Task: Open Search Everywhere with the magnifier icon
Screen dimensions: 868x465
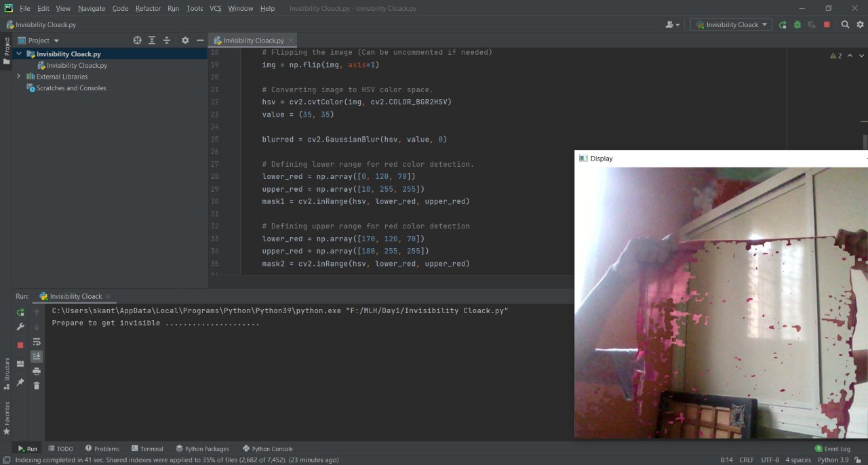Action: tap(845, 24)
